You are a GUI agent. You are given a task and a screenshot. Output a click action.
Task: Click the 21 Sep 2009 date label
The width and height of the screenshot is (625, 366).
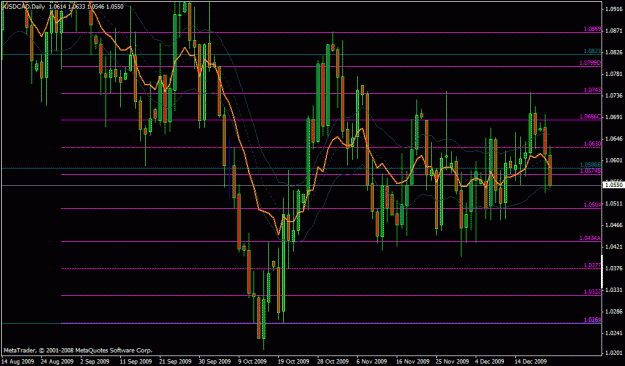(x=175, y=361)
